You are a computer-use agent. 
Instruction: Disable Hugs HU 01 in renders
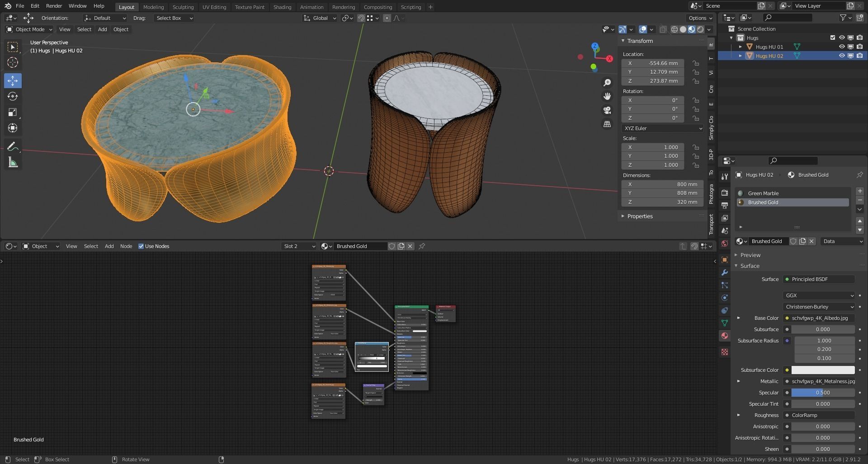coord(859,47)
